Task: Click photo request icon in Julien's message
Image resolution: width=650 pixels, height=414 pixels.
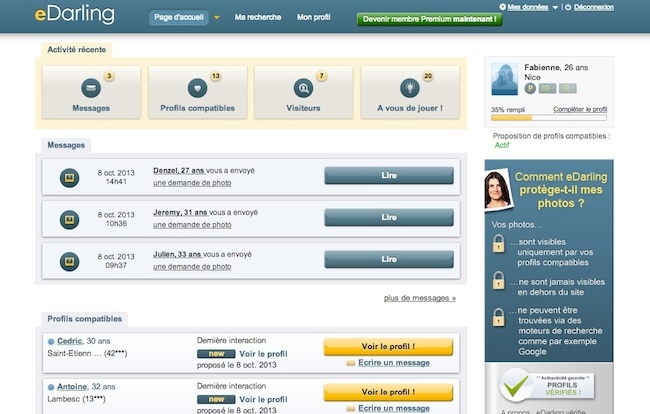Action: 69,261
